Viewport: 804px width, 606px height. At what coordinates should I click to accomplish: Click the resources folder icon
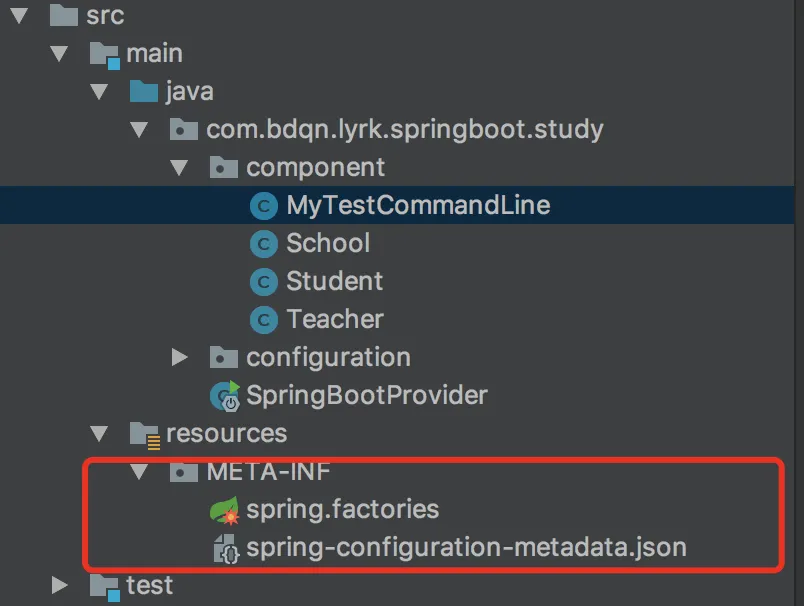click(145, 433)
